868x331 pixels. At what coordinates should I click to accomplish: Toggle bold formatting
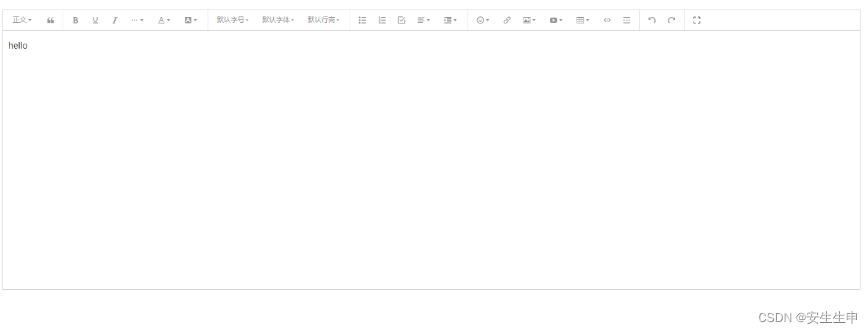click(75, 20)
